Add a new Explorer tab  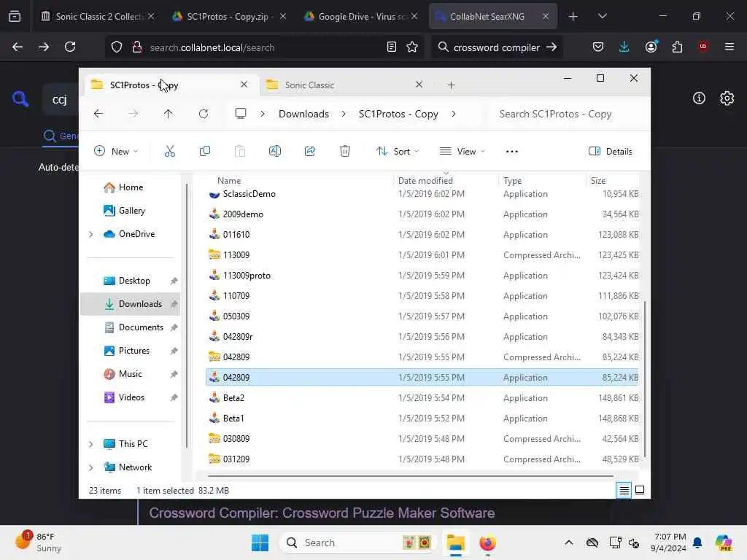(x=451, y=85)
